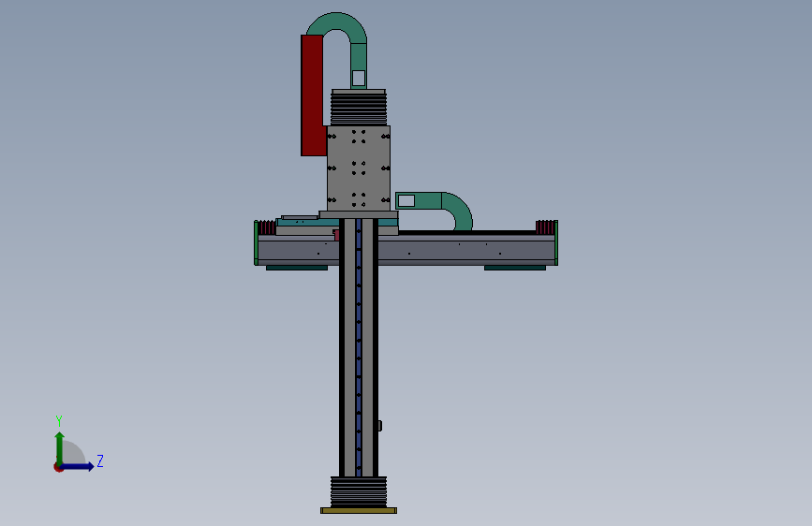Select the red vertical cable carrier block

click(x=312, y=95)
